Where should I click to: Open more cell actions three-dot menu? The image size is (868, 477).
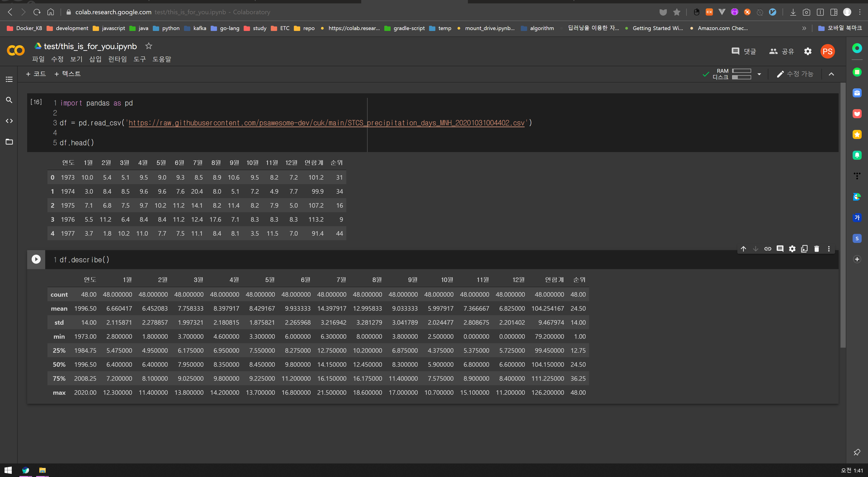point(829,249)
